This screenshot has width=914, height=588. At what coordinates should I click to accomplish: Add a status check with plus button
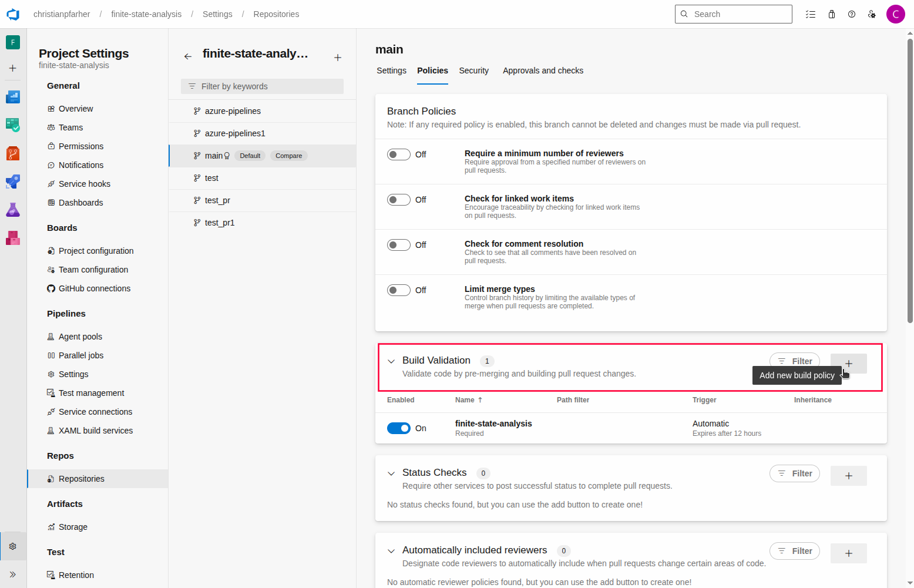(849, 476)
